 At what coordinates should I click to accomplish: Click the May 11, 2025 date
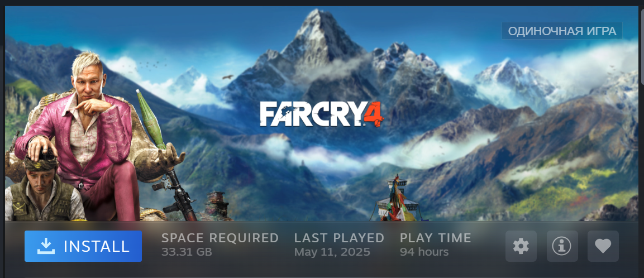point(332,251)
